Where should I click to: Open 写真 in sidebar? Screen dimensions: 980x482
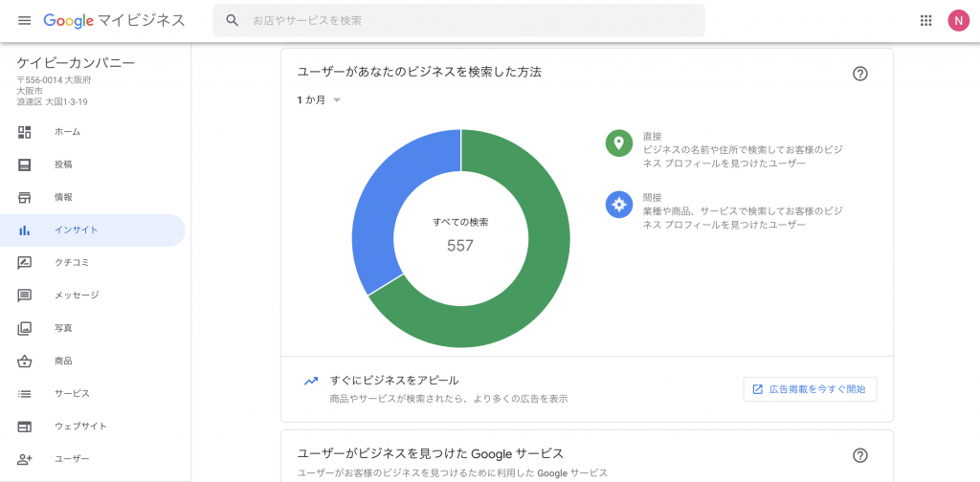[x=93, y=328]
